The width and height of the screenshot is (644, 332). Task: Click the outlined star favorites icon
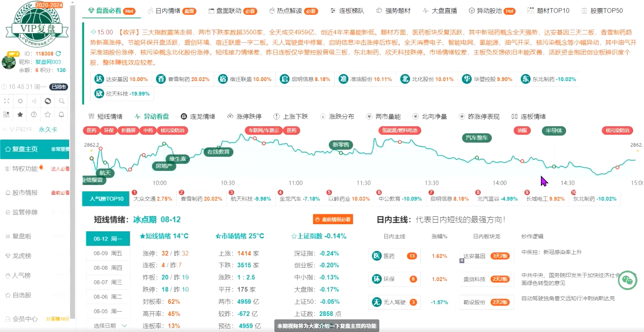click(x=48, y=115)
